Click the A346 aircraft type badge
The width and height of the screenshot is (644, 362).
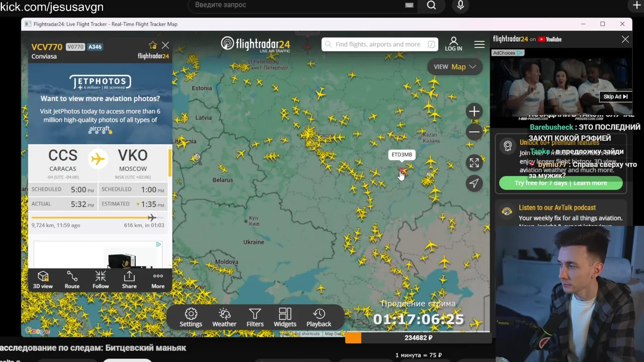point(95,47)
